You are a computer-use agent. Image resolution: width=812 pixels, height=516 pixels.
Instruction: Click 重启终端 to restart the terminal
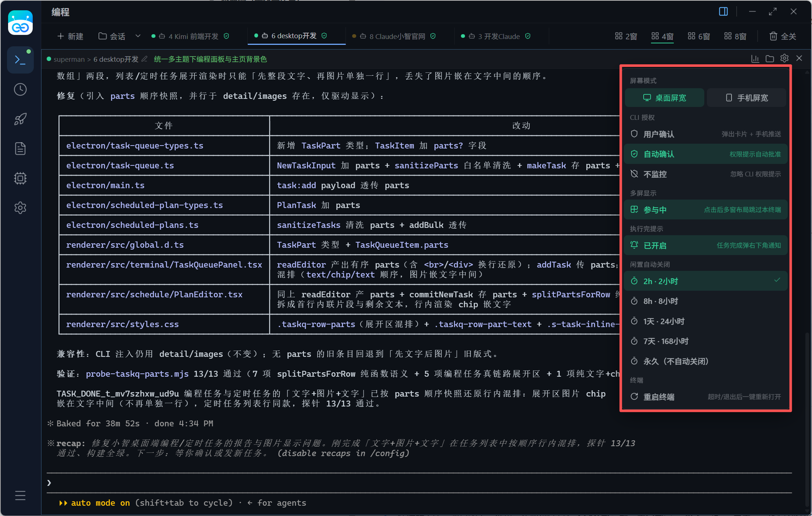tap(706, 397)
